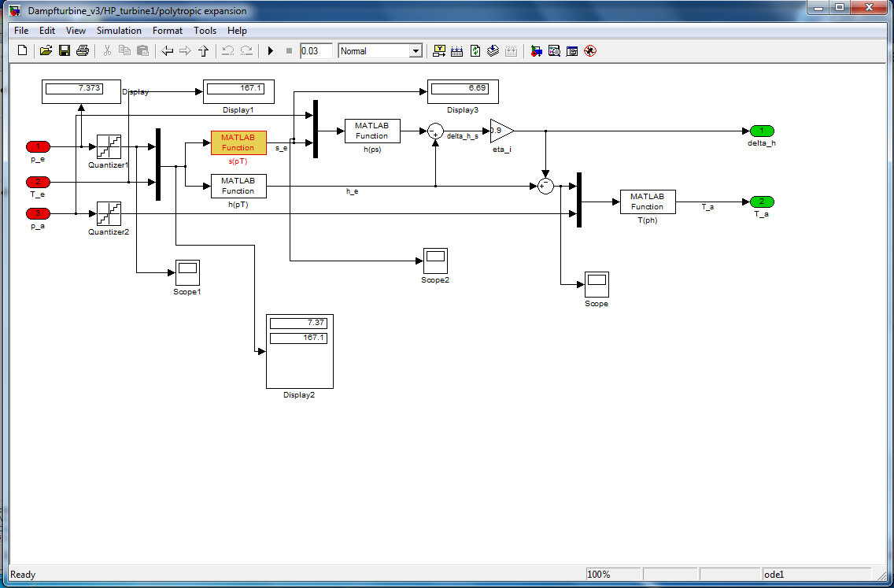Click the New model toolbar icon

tap(22, 51)
